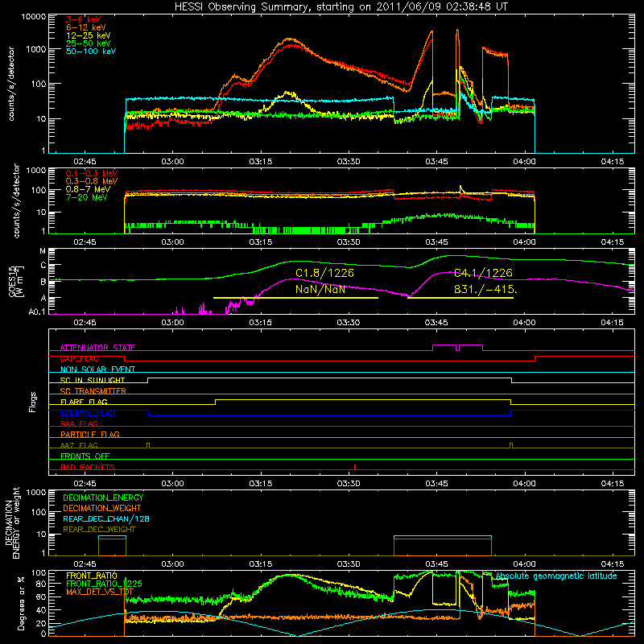Click the ATTENUATOR_STATE flag label

pos(97,348)
